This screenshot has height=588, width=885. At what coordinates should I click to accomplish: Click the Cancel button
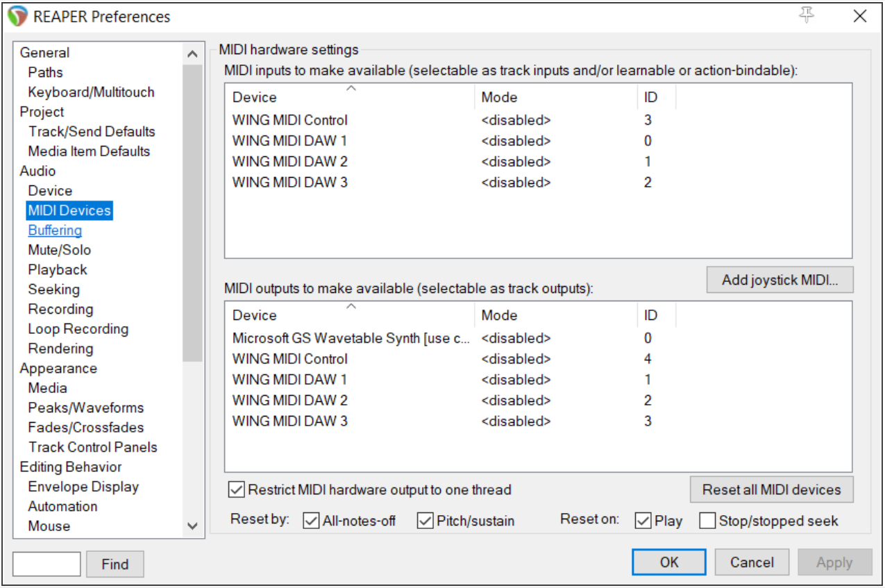(x=752, y=562)
